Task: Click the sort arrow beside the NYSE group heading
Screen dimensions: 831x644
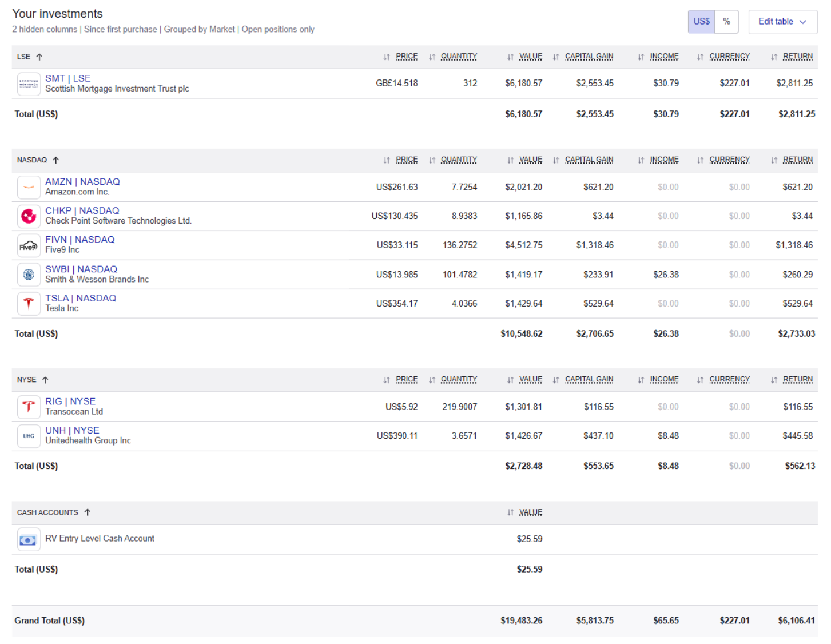Action: tap(45, 380)
